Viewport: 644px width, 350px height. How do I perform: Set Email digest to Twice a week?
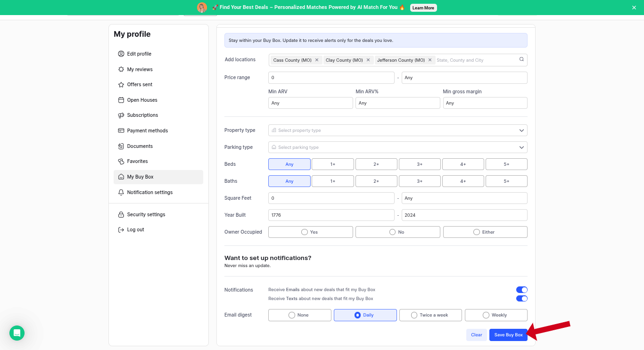point(431,315)
